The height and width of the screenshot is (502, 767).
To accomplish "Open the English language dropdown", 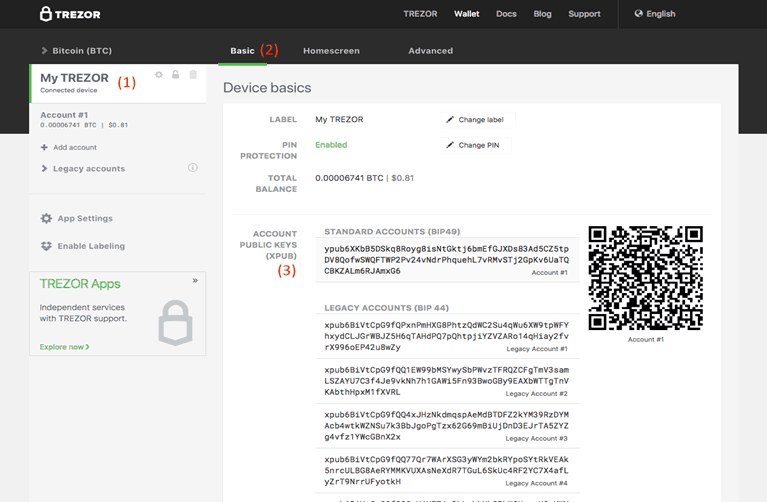I will tap(655, 14).
